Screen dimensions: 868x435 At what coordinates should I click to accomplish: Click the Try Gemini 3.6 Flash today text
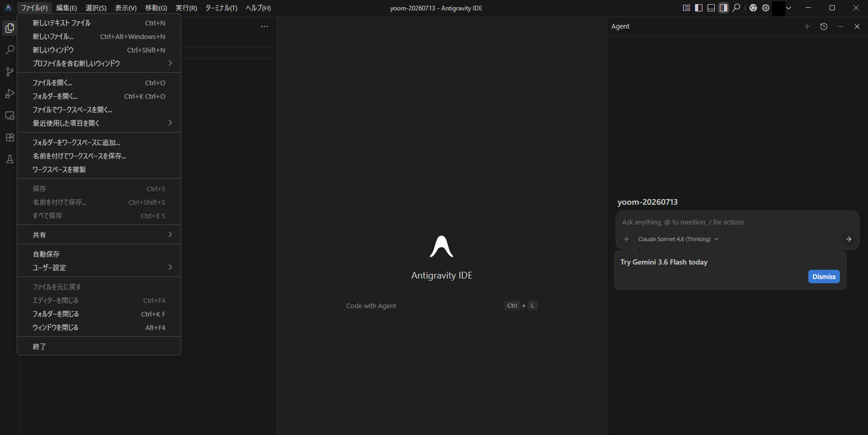[664, 262]
